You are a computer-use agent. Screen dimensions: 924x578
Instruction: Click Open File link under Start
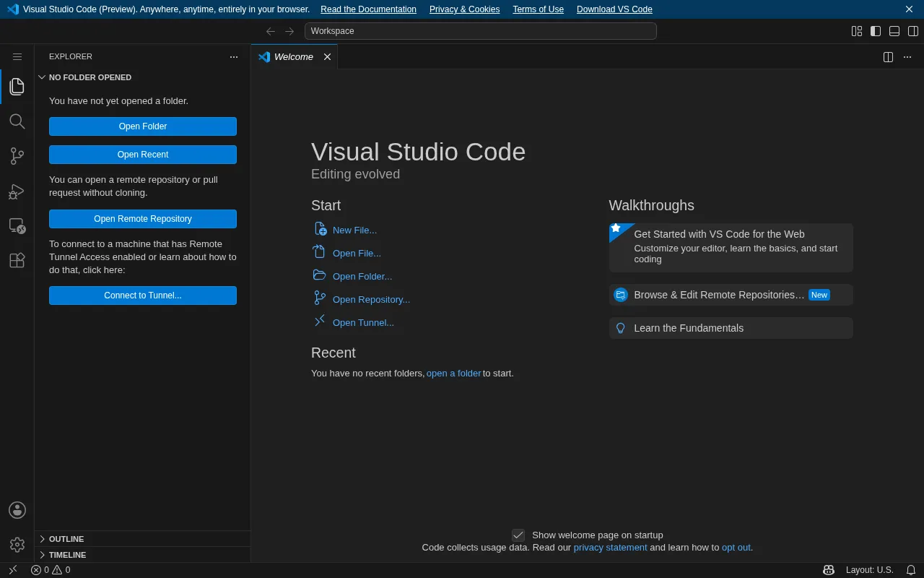(x=357, y=253)
